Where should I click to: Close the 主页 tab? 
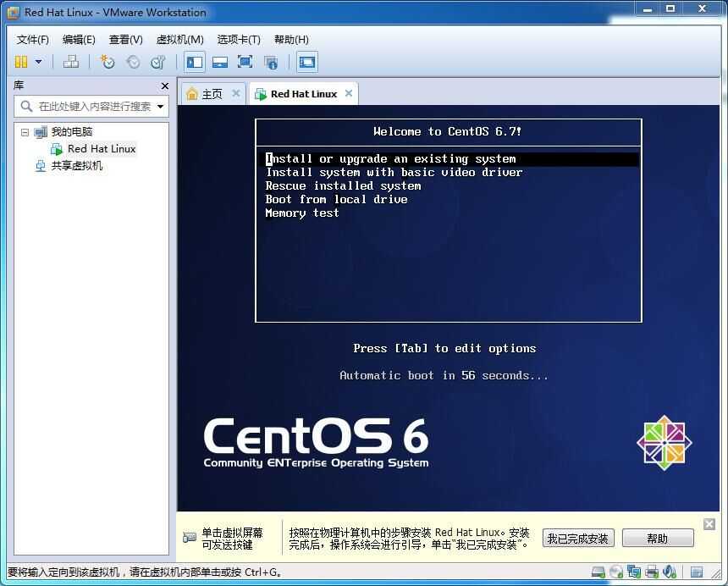(236, 93)
